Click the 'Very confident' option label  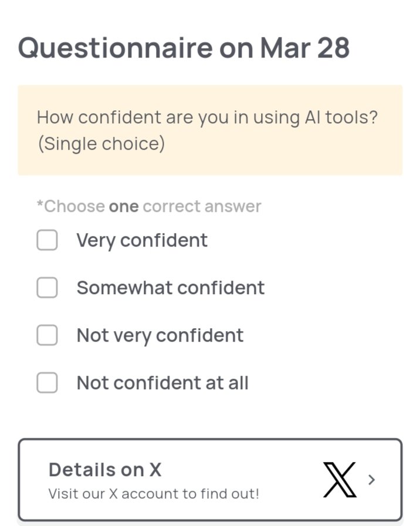[x=142, y=240]
